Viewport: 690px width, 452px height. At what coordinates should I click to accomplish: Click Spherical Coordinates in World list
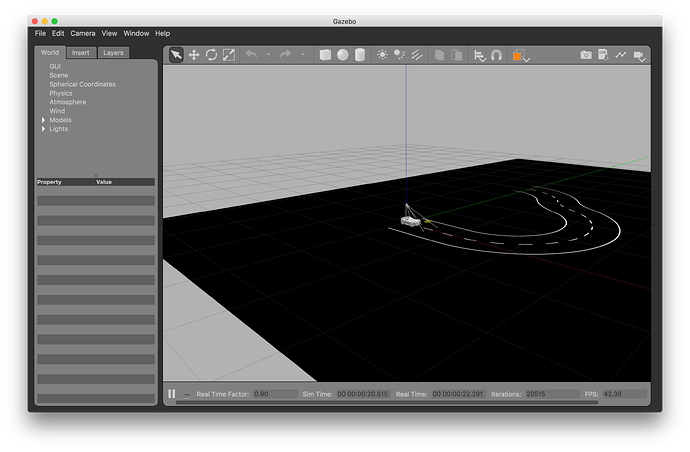point(82,84)
